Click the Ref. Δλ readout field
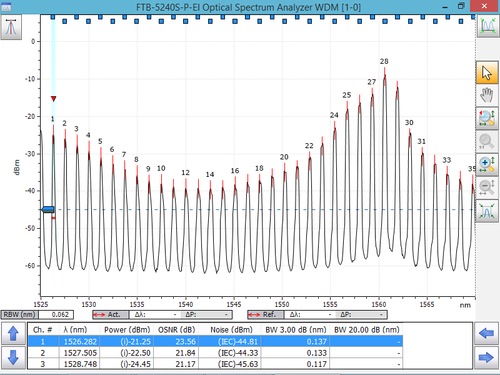The height and width of the screenshot is (375, 500). tap(310, 314)
